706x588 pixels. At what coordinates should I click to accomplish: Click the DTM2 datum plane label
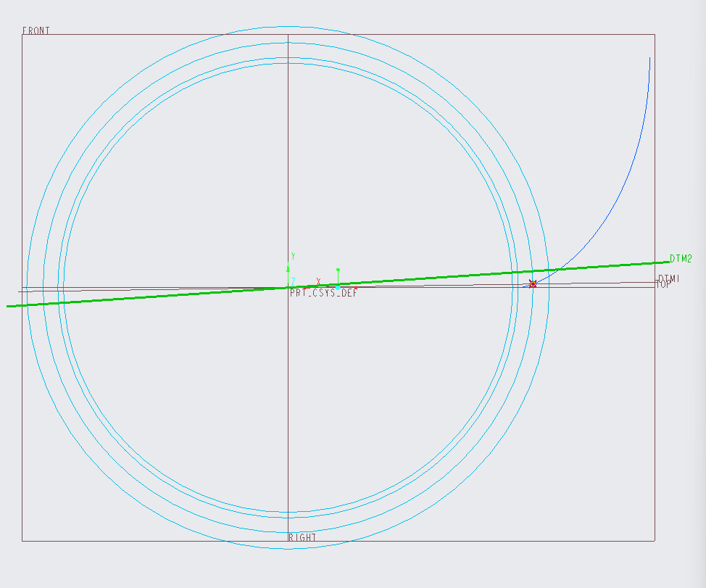click(681, 258)
